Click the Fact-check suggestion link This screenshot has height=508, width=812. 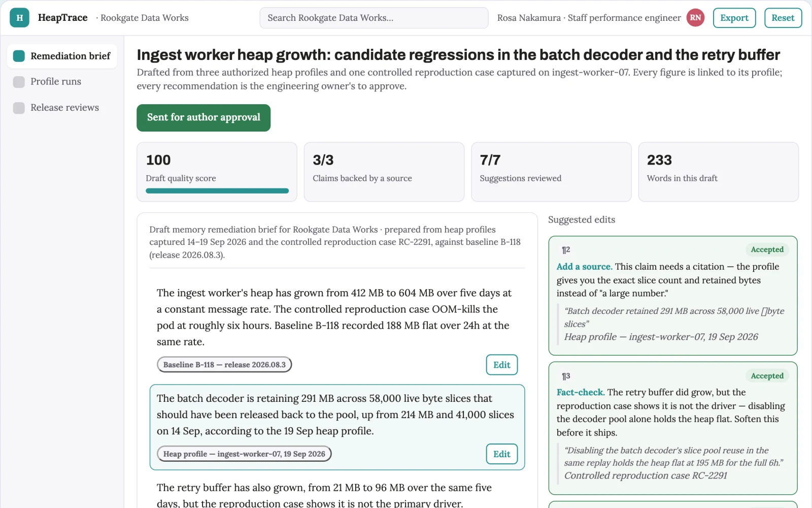click(581, 393)
